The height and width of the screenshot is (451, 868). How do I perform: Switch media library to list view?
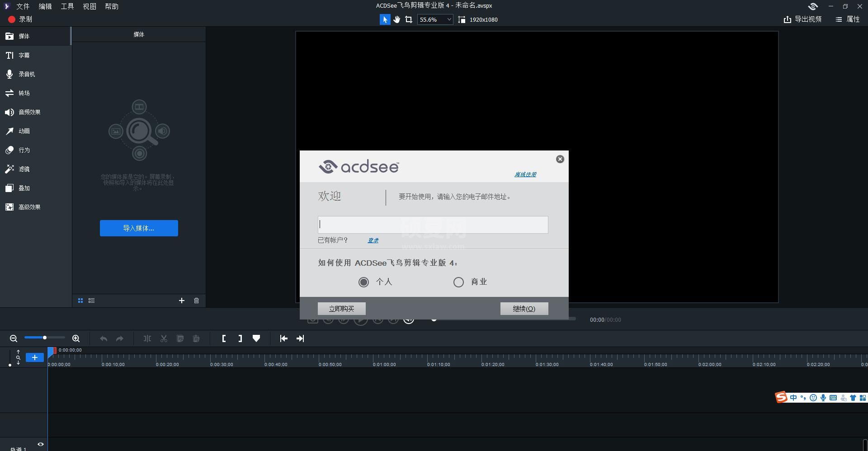(x=91, y=301)
